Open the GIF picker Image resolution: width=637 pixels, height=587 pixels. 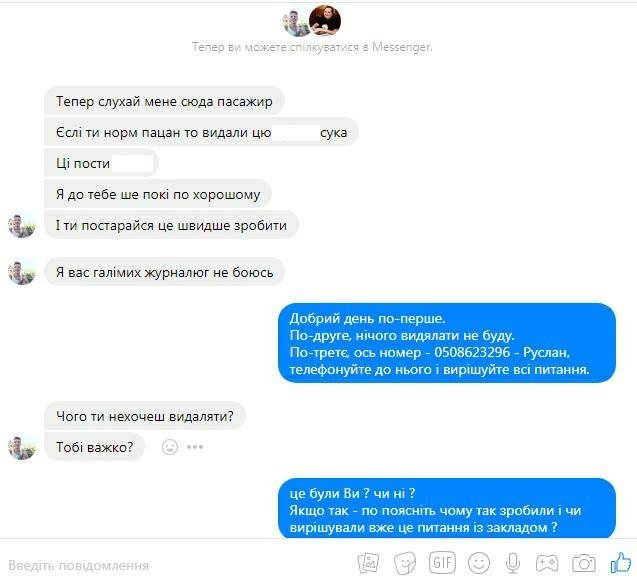442,563
